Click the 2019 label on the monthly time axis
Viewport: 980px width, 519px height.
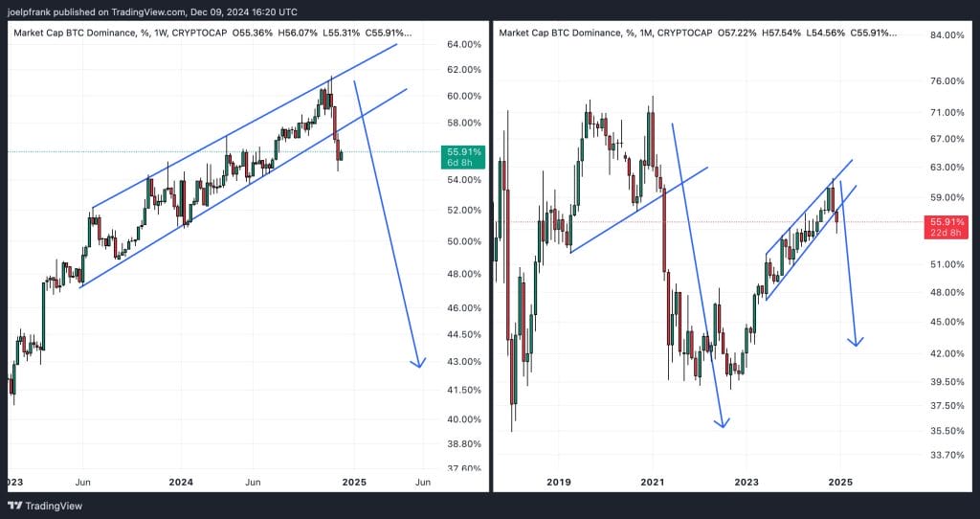pos(559,482)
